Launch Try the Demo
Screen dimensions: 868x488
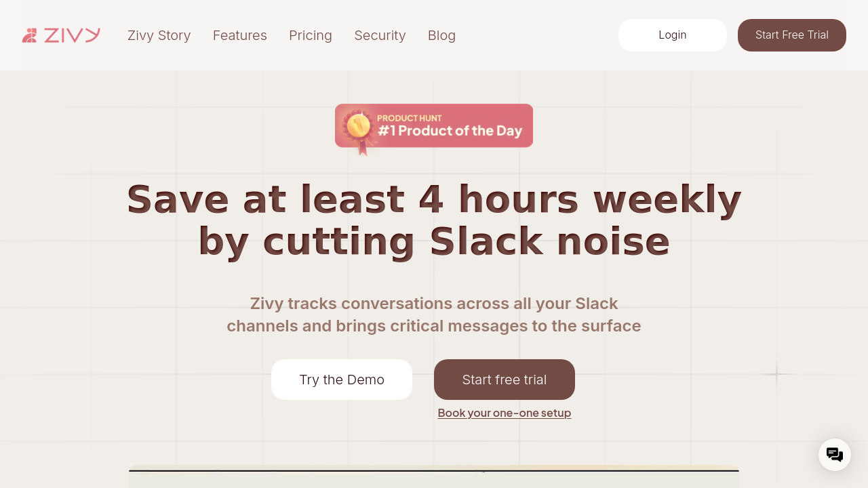click(x=342, y=380)
